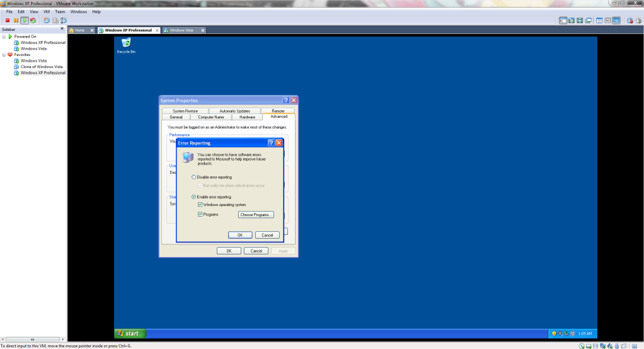Click the Reset VM toolbar button
This screenshot has height=349, width=644.
point(33,20)
